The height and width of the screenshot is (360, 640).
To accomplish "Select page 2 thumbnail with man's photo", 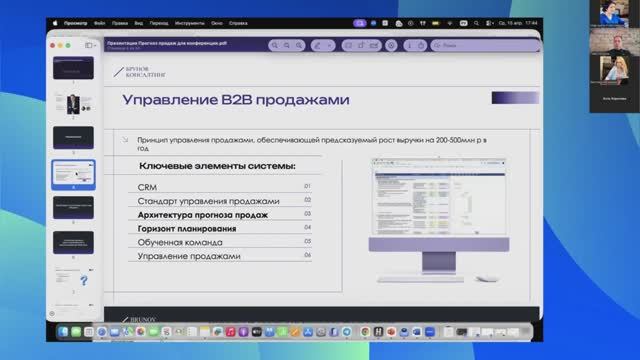I will tap(73, 103).
